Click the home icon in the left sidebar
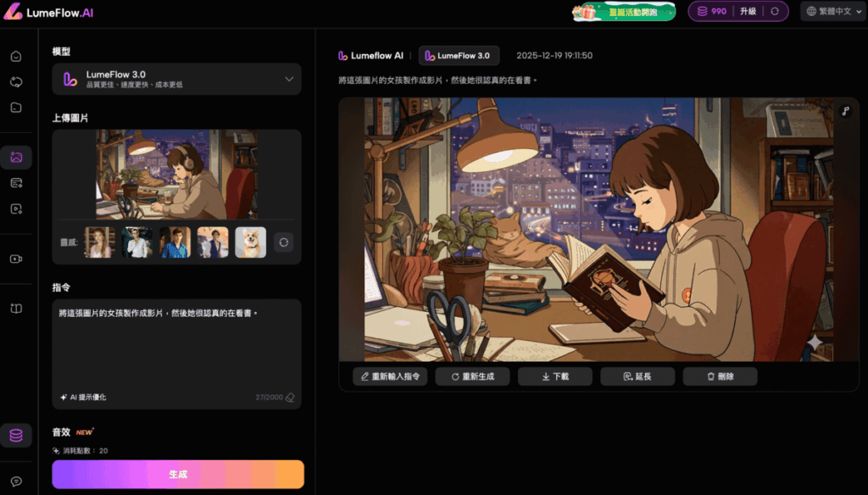 [16, 57]
